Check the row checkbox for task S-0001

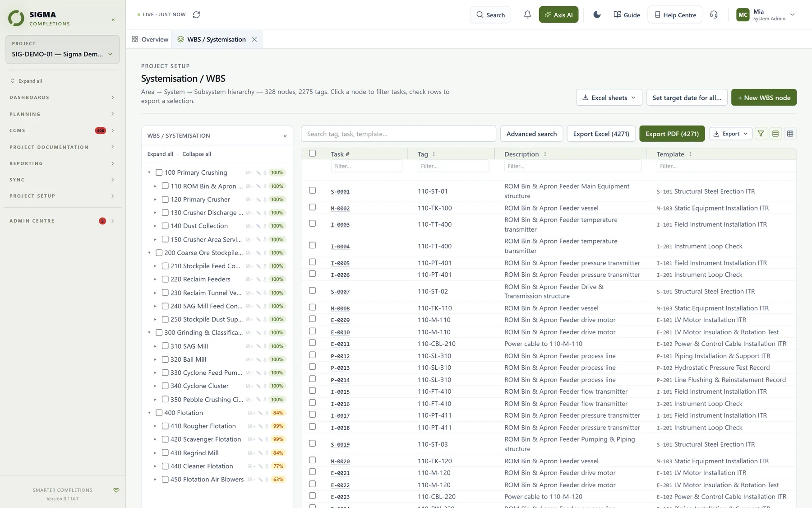coord(312,190)
